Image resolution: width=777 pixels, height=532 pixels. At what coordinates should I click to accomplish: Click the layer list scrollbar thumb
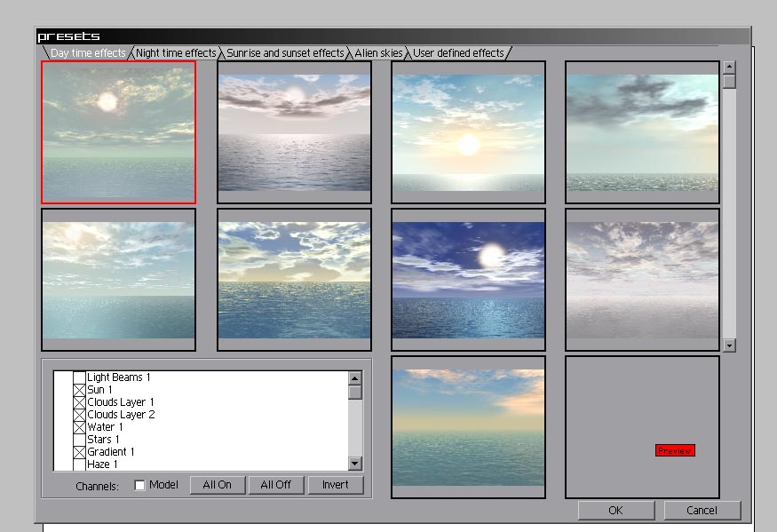tap(355, 393)
